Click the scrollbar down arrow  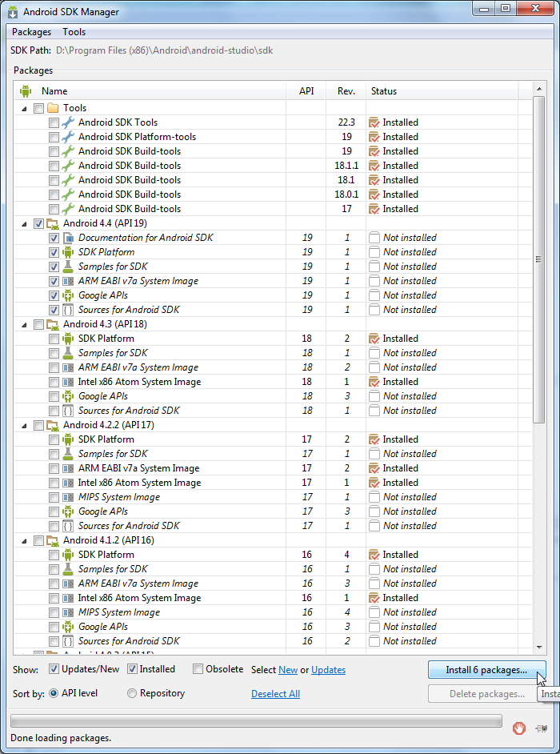(x=538, y=647)
